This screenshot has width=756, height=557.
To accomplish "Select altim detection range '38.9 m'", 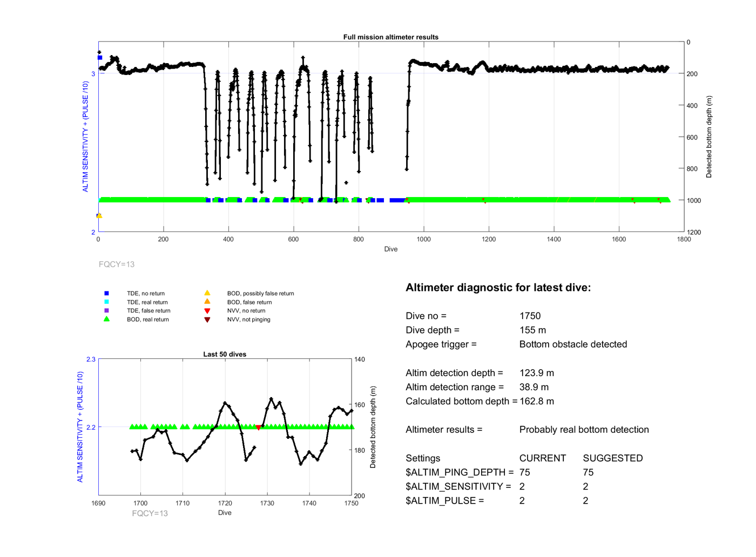I will click(534, 387).
